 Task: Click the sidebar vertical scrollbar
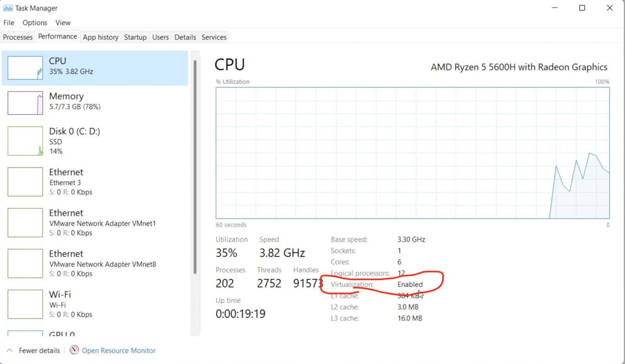point(195,167)
